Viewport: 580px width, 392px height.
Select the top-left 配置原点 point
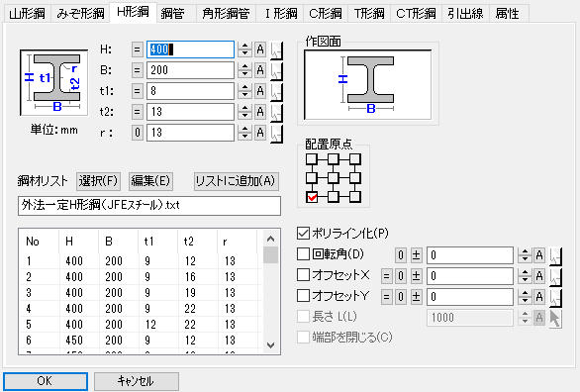(x=312, y=159)
